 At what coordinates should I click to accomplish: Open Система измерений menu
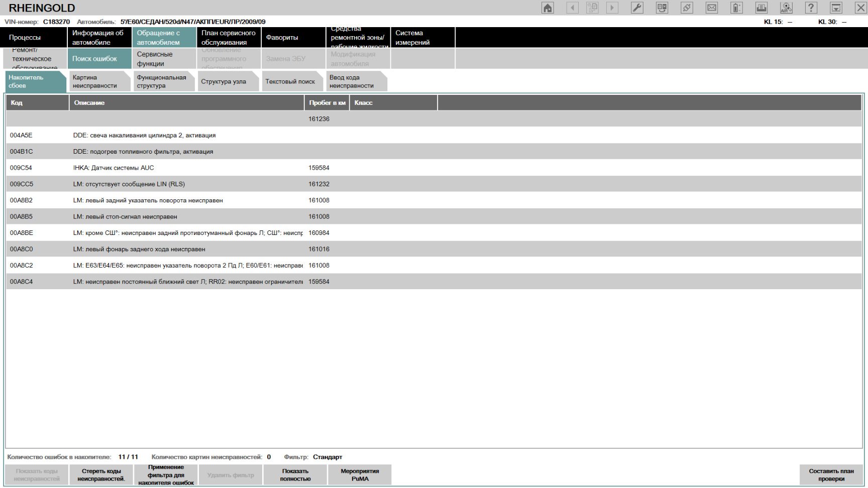[x=423, y=38]
